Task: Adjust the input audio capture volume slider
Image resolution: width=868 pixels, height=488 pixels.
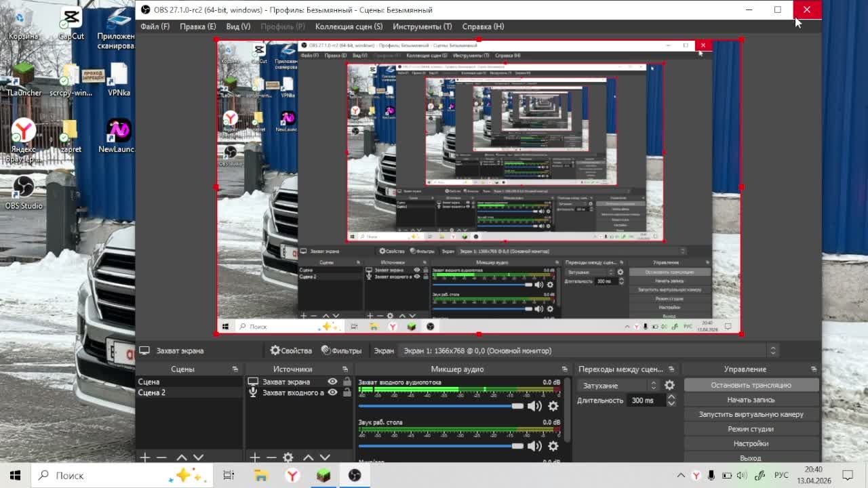Action: [x=441, y=406]
